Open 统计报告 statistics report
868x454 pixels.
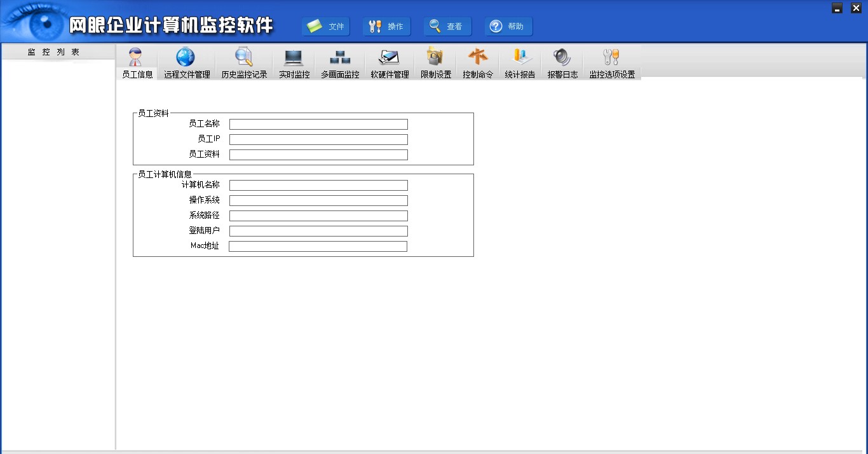pyautogui.click(x=520, y=62)
